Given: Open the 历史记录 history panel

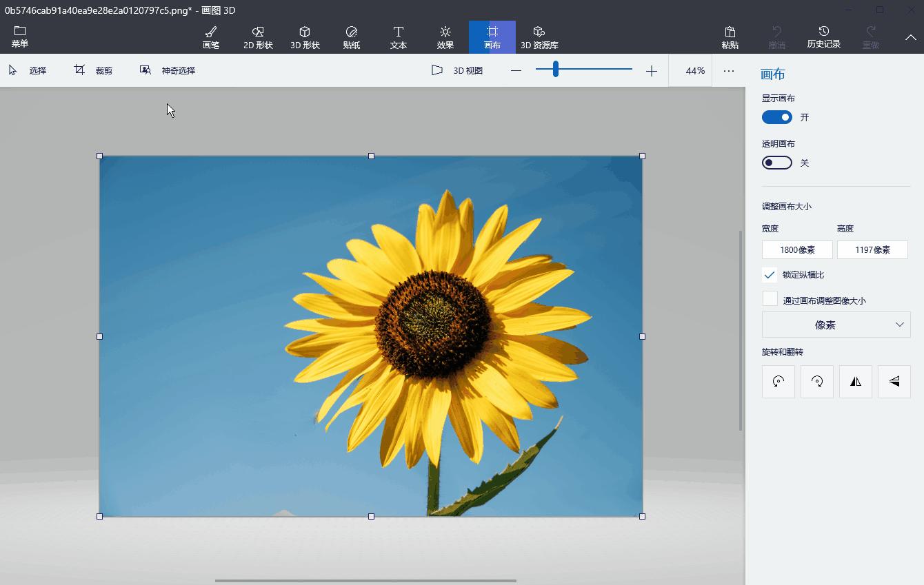Looking at the screenshot, I should tap(824, 37).
